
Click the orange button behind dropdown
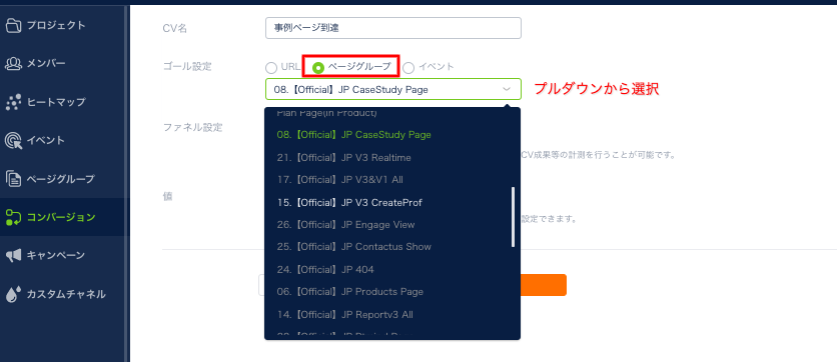click(x=544, y=285)
